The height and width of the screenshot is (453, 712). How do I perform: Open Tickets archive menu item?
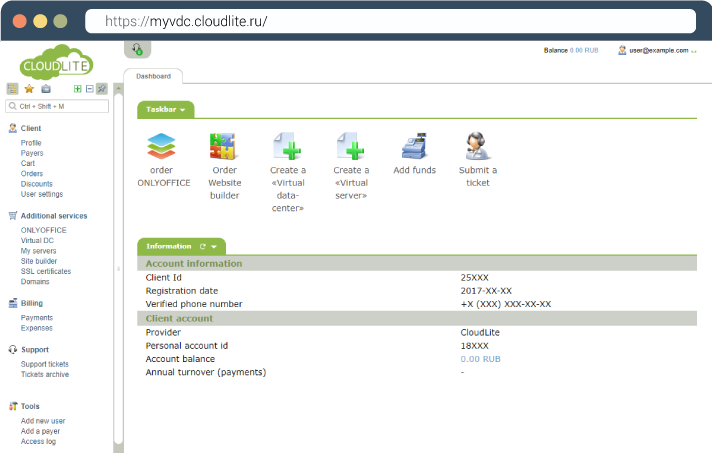coord(45,374)
